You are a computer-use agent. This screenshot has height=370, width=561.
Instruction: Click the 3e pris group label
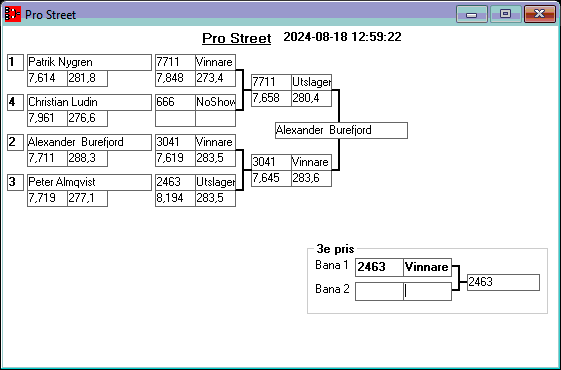pyautogui.click(x=335, y=249)
